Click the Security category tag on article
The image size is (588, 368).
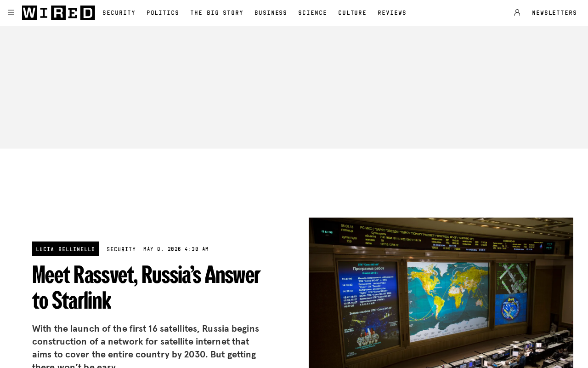click(x=121, y=249)
